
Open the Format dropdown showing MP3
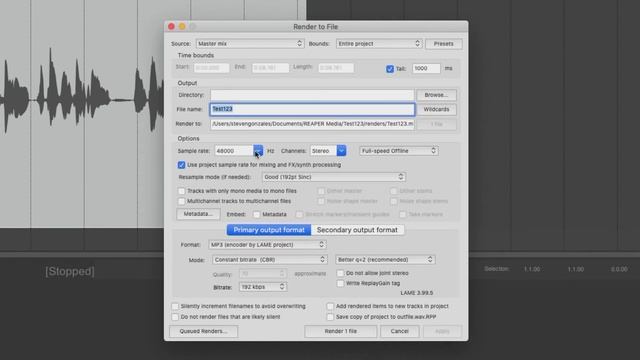coord(267,244)
